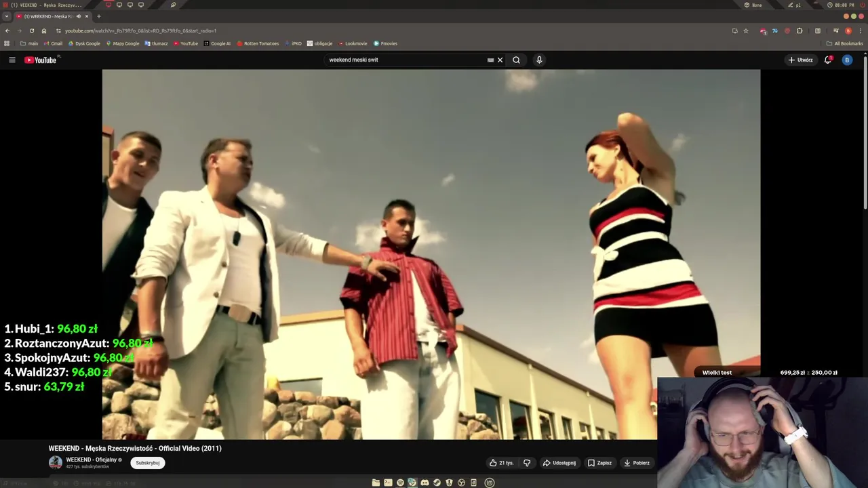Click the site info icon in address bar

pyautogui.click(x=58, y=30)
